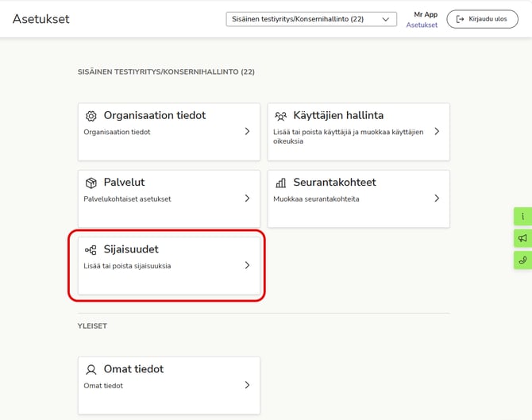Open the Palvelut heading

point(124,182)
